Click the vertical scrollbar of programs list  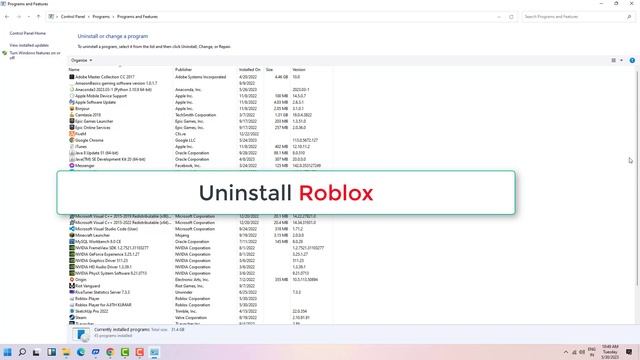(637, 178)
